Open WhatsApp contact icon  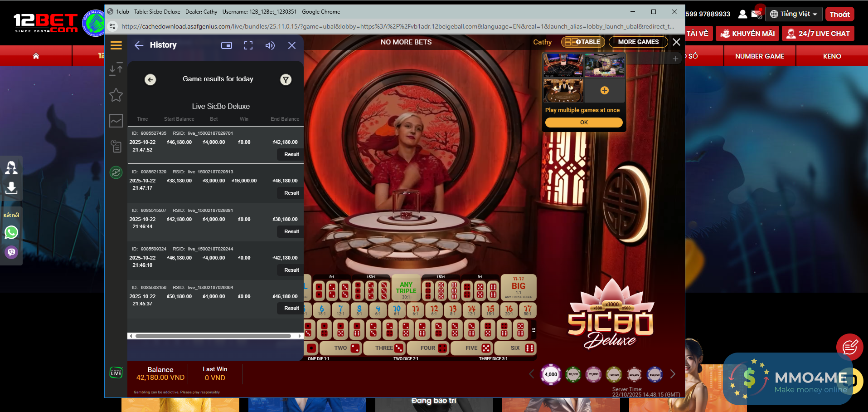pyautogui.click(x=11, y=232)
